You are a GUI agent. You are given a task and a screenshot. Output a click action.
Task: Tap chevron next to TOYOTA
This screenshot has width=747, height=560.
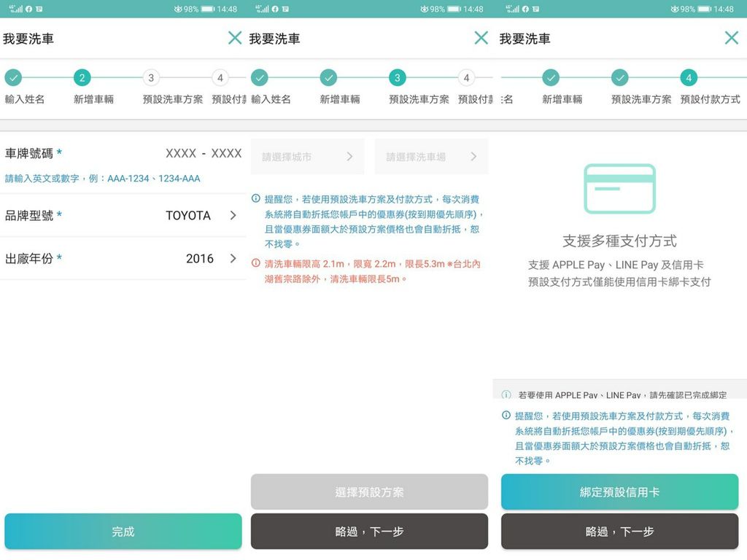(x=233, y=215)
